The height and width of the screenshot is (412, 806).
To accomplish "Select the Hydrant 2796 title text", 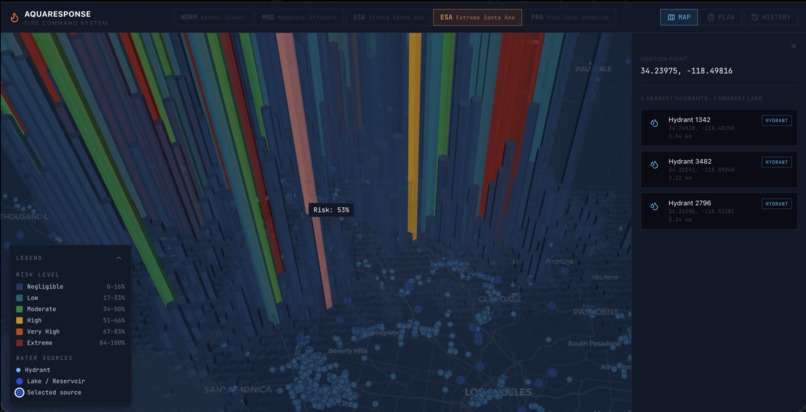I will pos(690,203).
